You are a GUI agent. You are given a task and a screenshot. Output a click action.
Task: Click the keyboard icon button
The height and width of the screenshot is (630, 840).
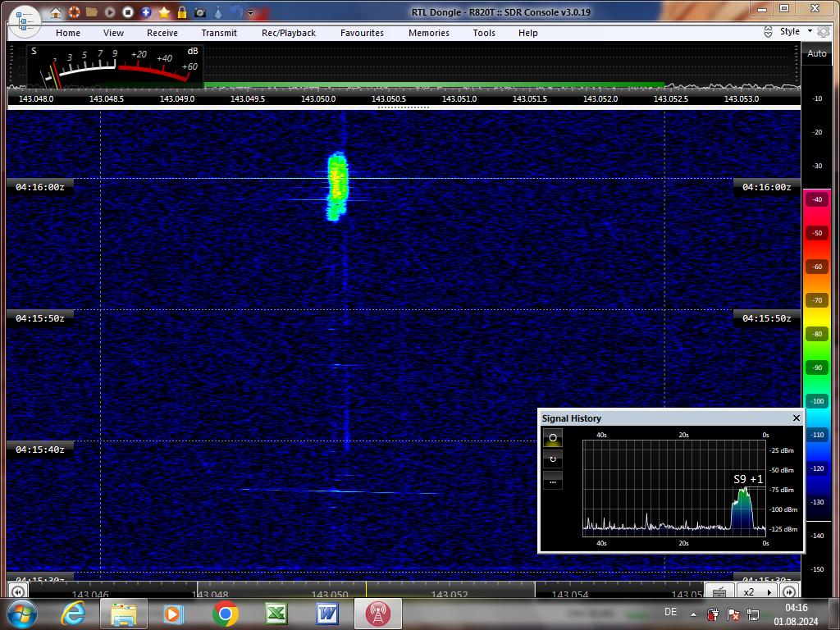[x=719, y=591]
